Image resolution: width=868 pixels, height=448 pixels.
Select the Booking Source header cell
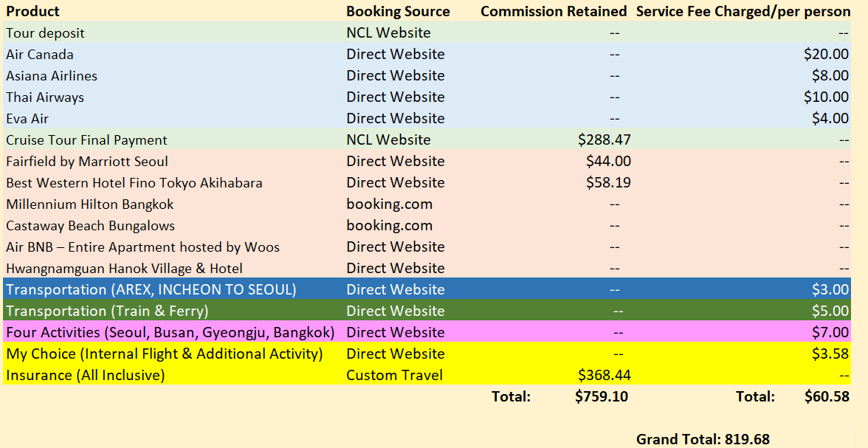(398, 11)
